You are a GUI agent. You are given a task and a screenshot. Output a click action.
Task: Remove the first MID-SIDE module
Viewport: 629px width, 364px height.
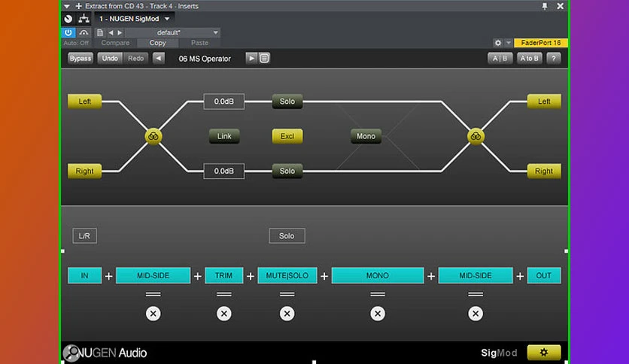(153, 314)
